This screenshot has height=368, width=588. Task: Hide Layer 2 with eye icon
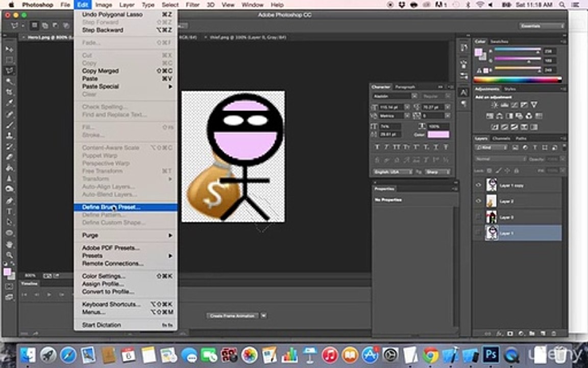(x=478, y=201)
